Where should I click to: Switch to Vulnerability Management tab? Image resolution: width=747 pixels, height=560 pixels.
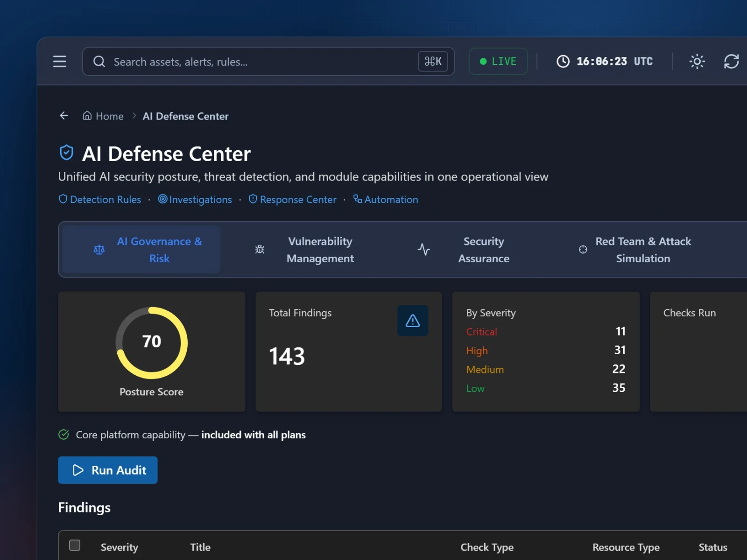[305, 250]
